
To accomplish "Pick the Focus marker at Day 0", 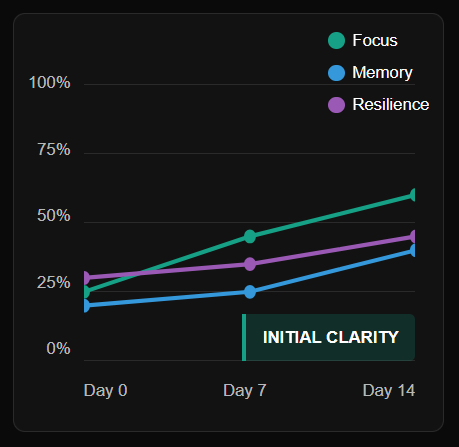I will tap(87, 292).
